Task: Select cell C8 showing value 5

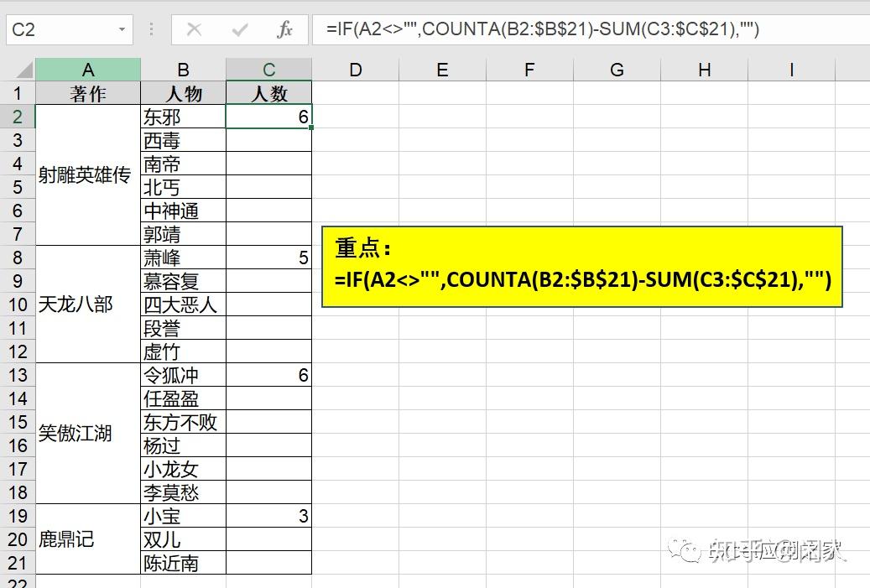Action: (x=269, y=258)
